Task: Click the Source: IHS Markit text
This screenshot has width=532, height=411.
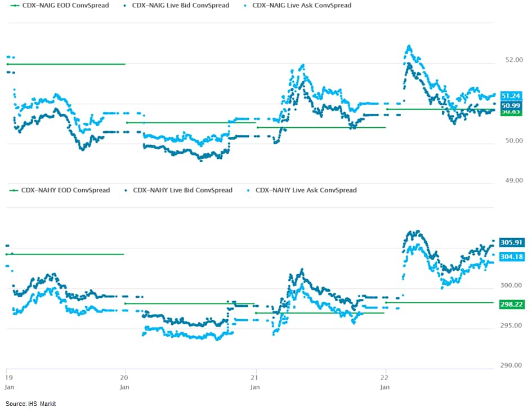Action: coord(31,404)
